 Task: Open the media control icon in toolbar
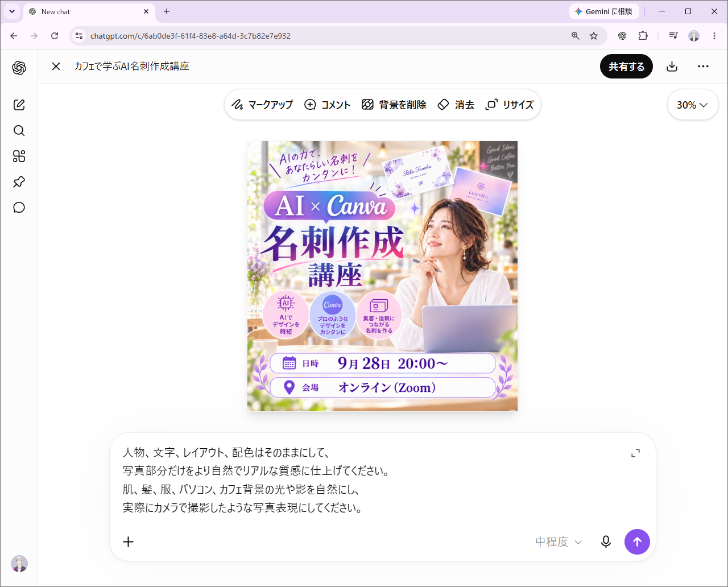(673, 36)
